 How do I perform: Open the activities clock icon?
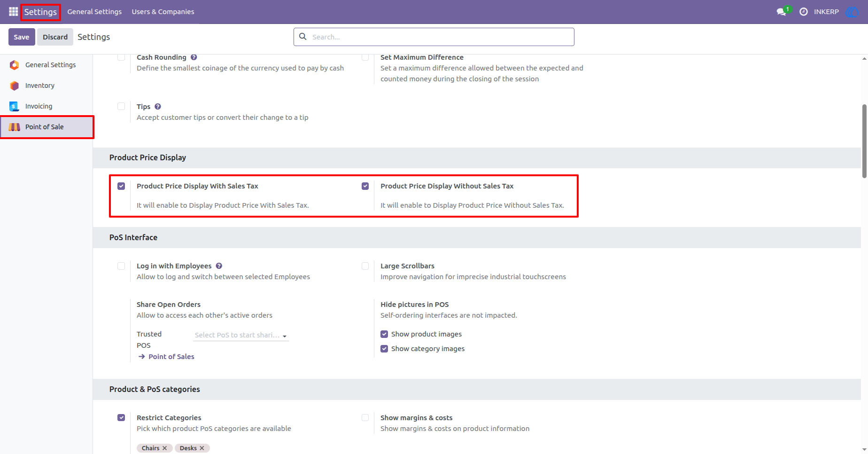point(804,12)
